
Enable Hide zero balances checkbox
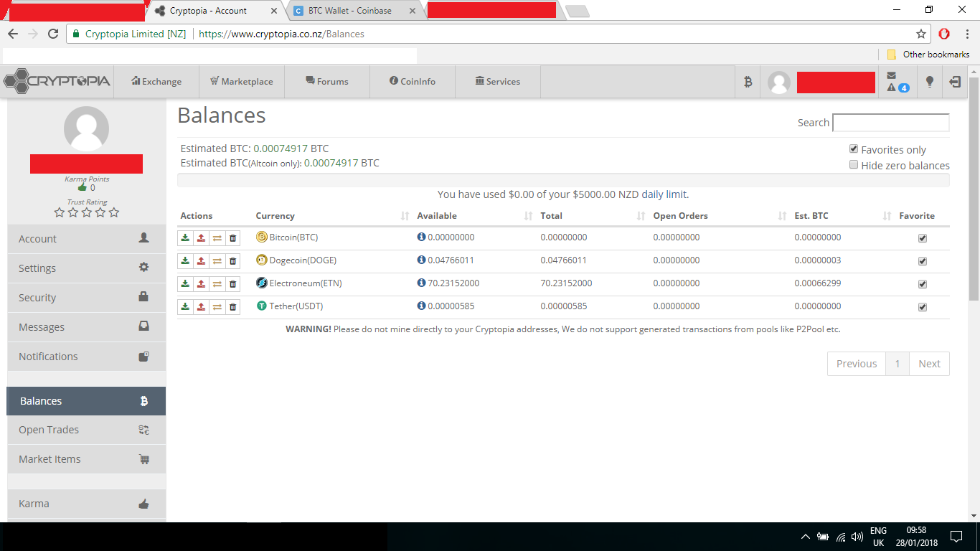[854, 165]
